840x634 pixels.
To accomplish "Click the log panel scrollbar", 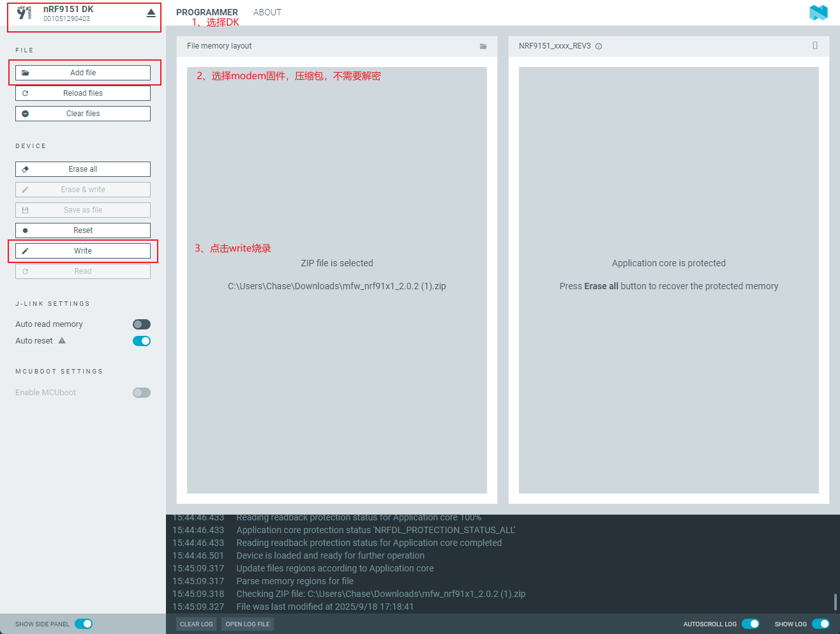I will pos(835,601).
